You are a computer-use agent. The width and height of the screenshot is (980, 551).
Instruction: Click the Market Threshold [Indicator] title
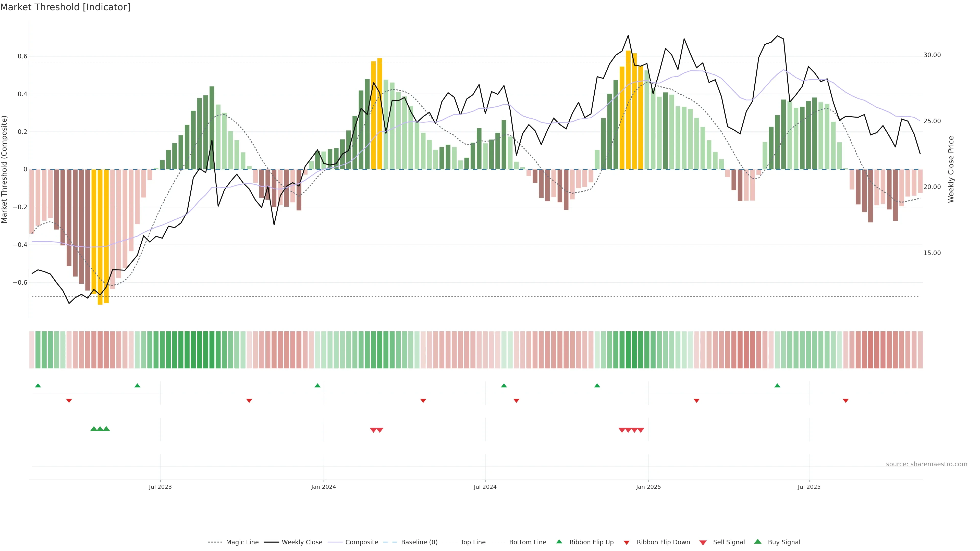point(65,7)
